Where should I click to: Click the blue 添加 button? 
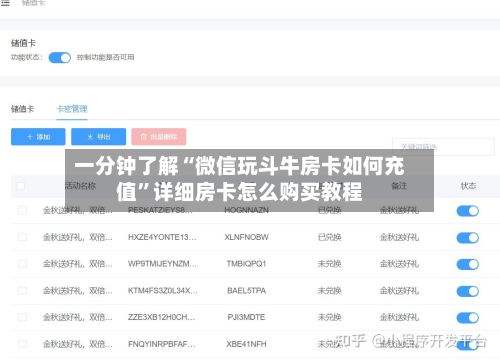coord(38,137)
